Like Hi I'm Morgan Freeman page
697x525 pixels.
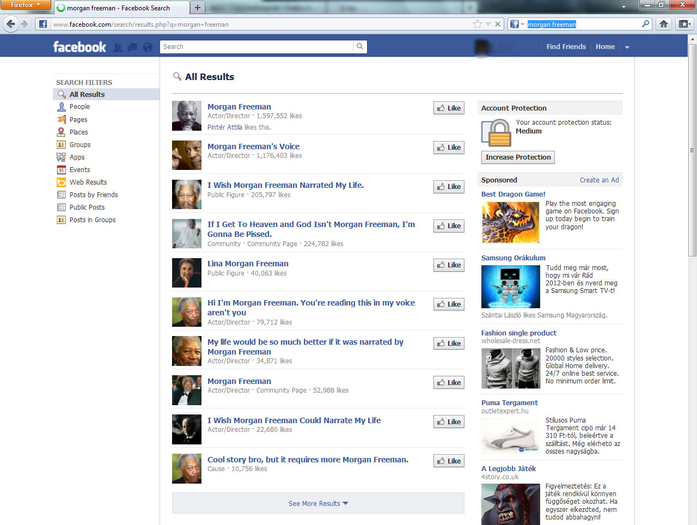449,304
